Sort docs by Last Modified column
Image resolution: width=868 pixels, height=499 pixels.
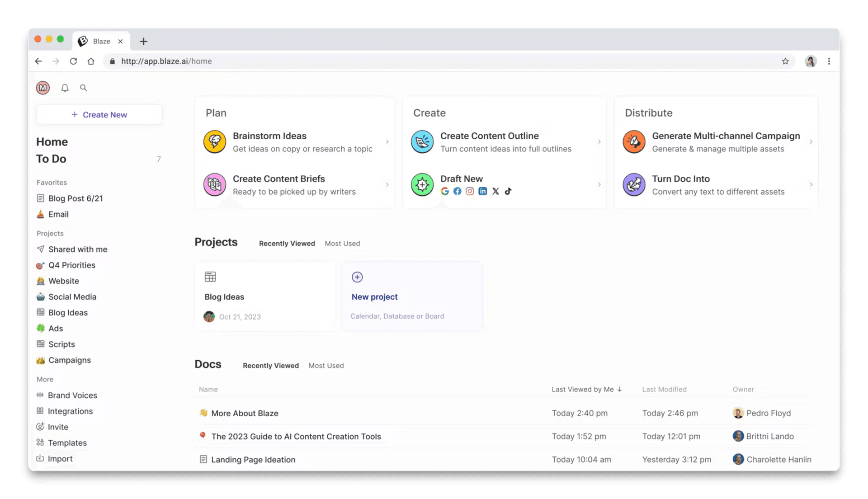pyautogui.click(x=664, y=389)
